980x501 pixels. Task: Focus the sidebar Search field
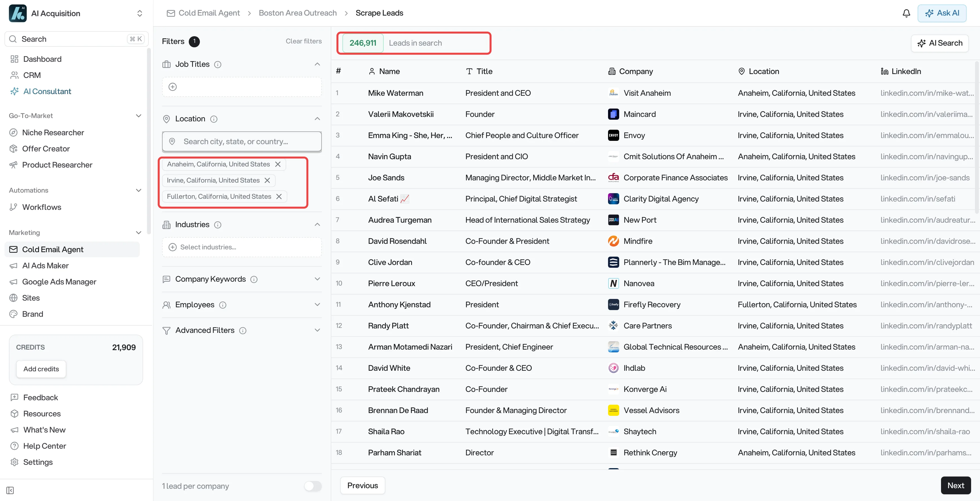[76, 39]
